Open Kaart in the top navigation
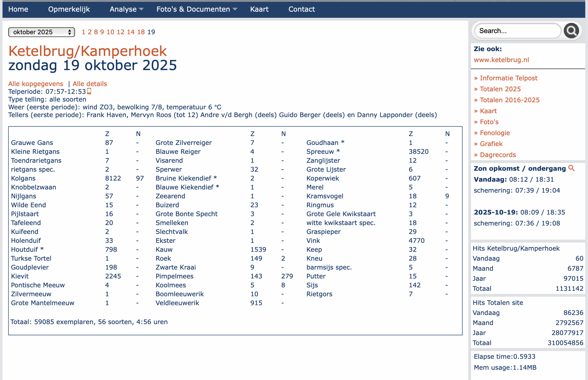 [x=259, y=9]
